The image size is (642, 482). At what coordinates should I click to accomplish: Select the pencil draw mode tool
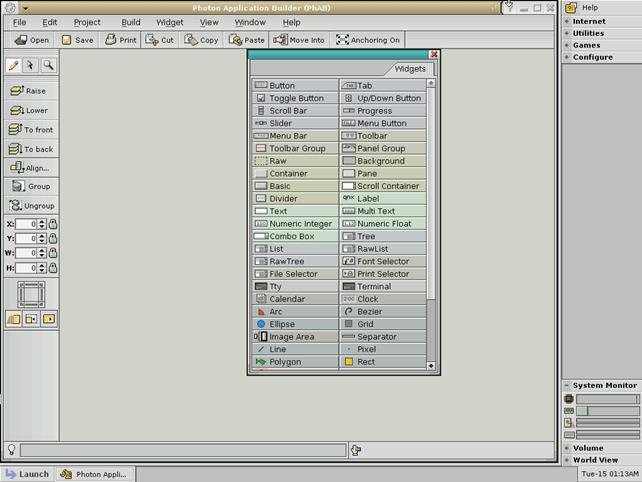click(13, 66)
